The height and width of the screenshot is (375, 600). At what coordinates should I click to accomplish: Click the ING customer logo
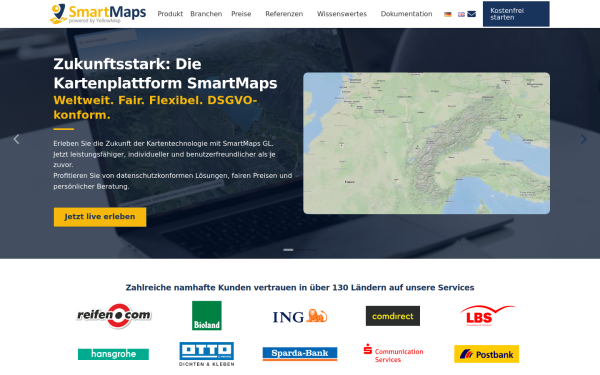300,316
